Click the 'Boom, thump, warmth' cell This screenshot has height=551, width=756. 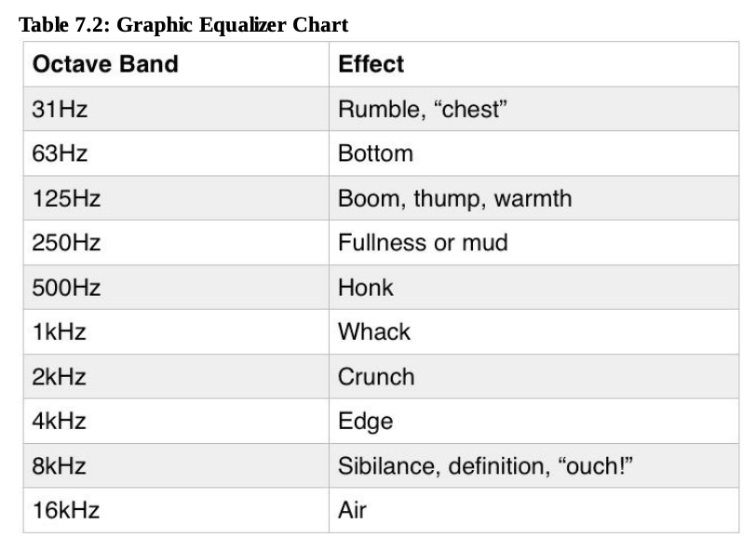tap(454, 198)
